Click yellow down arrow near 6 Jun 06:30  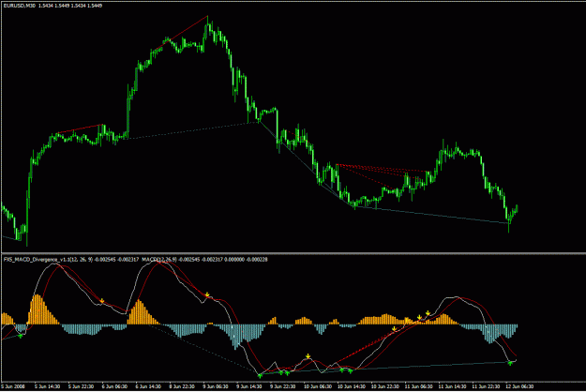(102, 300)
